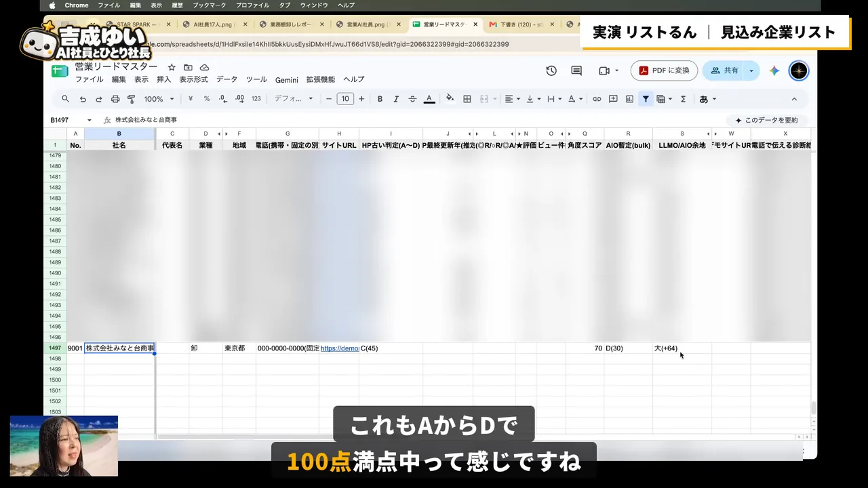Open the filter views dropdown
This screenshot has height=488, width=868.
[665, 99]
